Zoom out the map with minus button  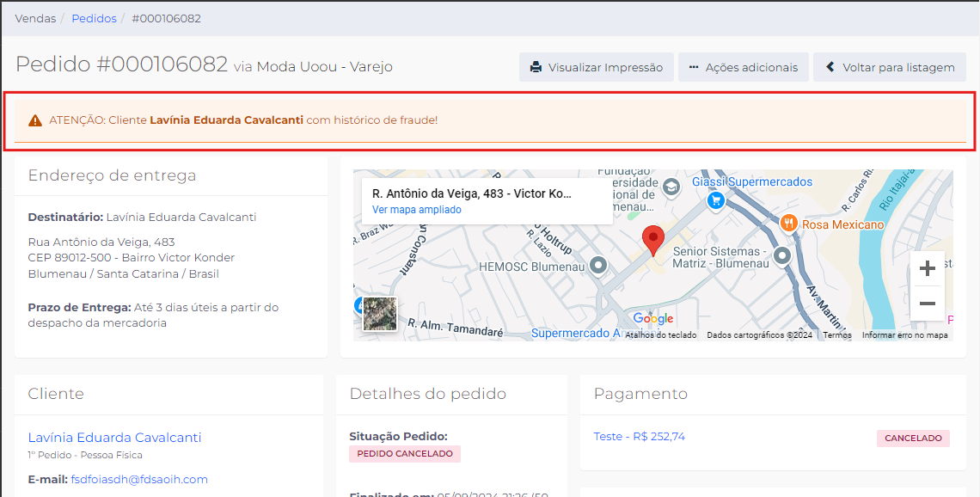928,304
